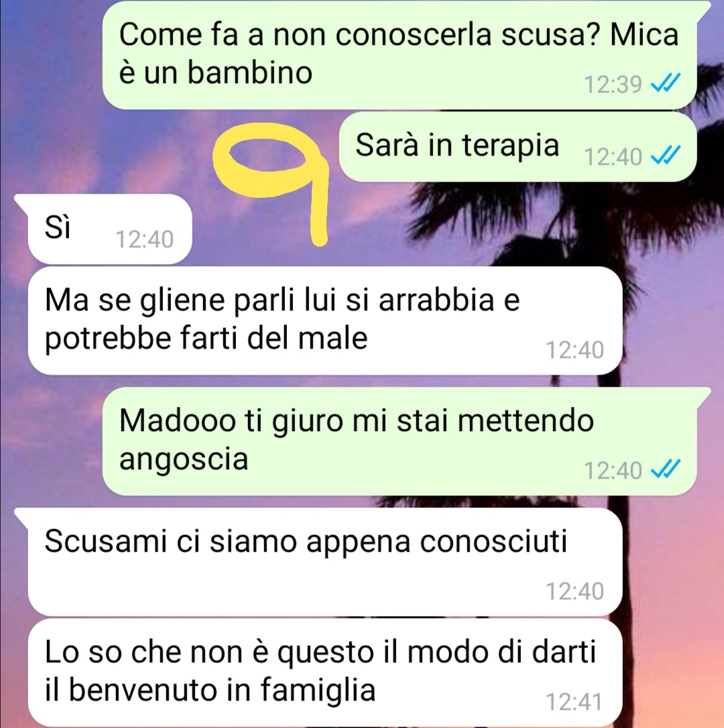Image resolution: width=724 pixels, height=728 pixels.
Task: Tap the message 'Ma se gliene parli lui si arrabbia'
Action: coord(325,320)
